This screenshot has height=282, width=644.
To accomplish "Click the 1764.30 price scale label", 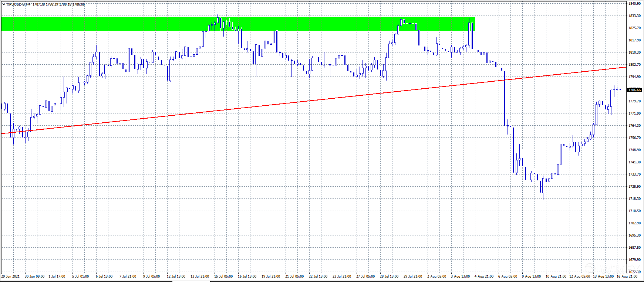I will (634, 126).
